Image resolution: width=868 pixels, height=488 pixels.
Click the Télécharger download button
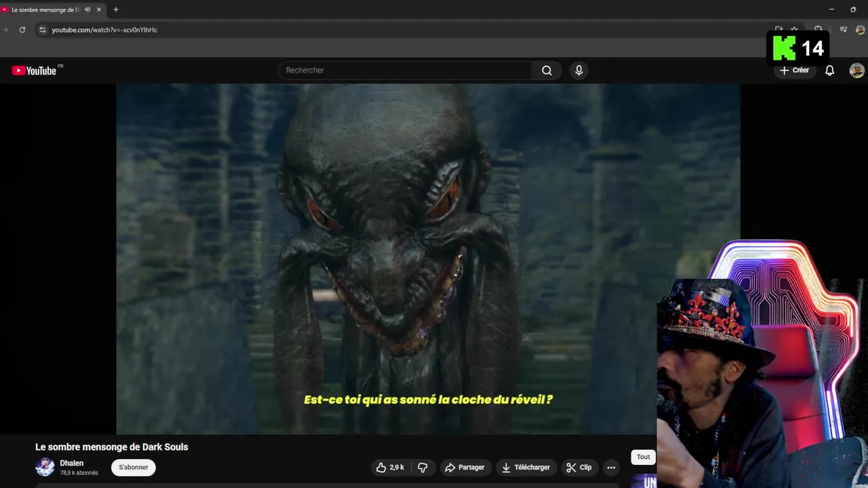[x=526, y=468]
